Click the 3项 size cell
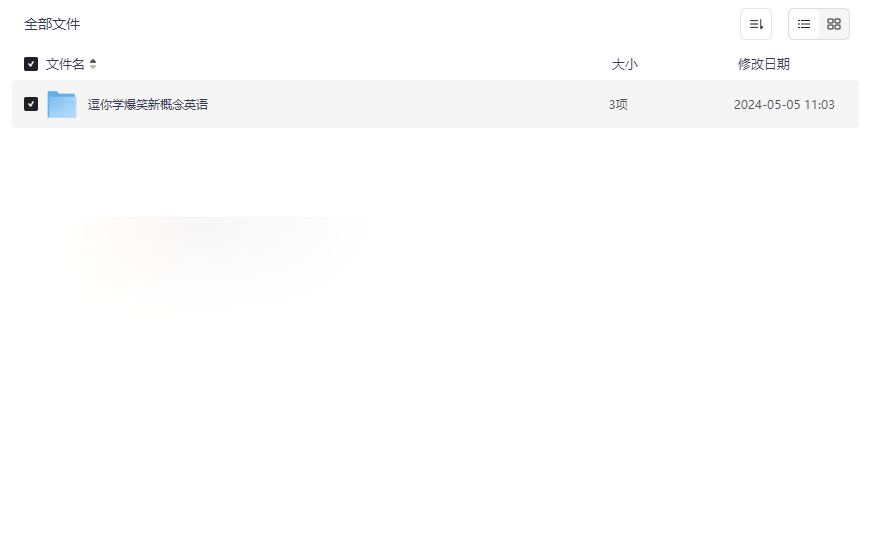The image size is (874, 538). point(618,104)
